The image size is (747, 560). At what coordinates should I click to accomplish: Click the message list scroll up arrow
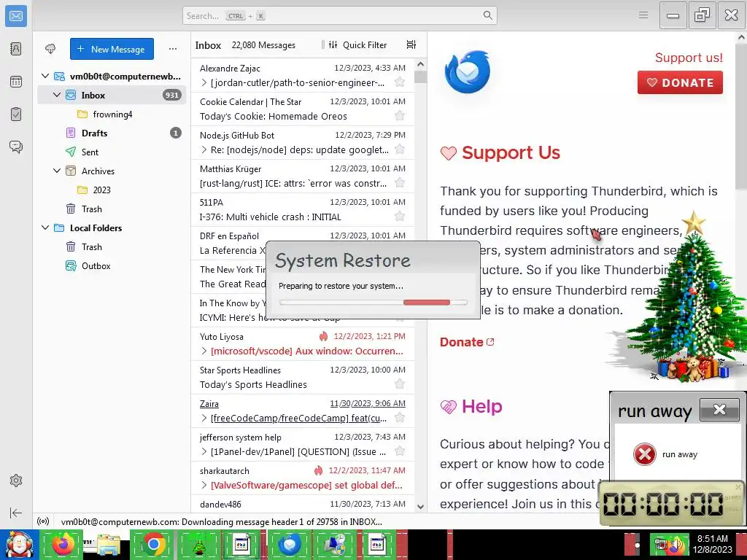[420, 64]
